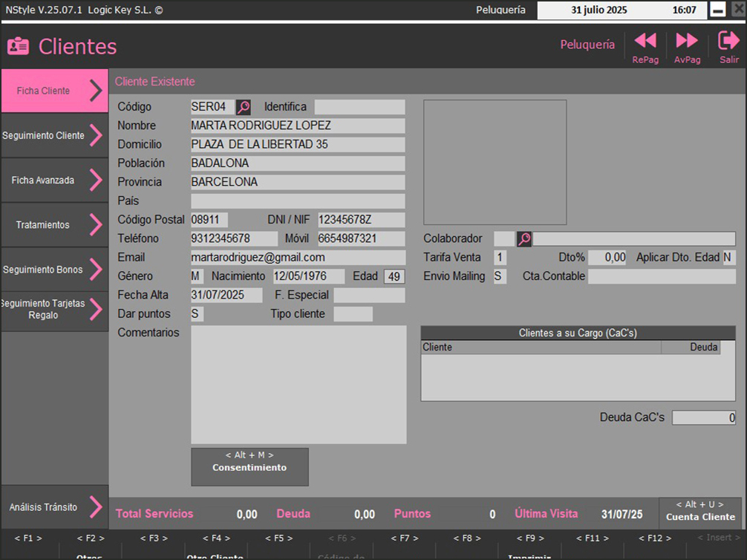Click the Comentarios text area
This screenshot has width=747, height=560.
click(299, 384)
